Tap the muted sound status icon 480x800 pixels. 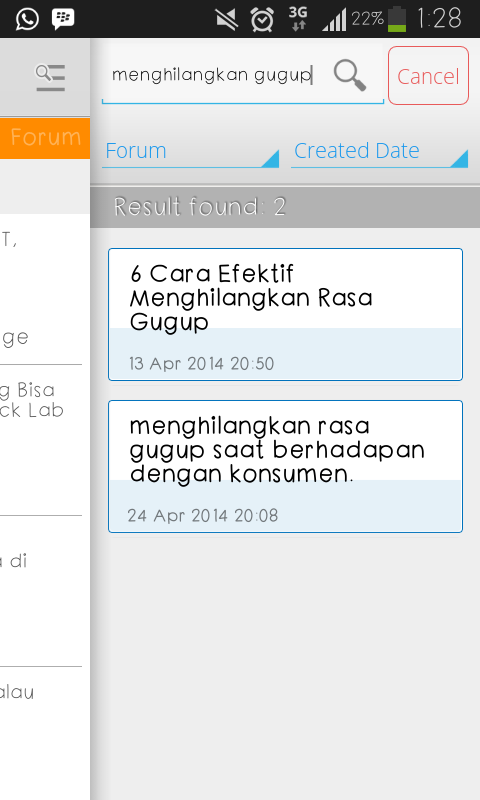point(226,19)
